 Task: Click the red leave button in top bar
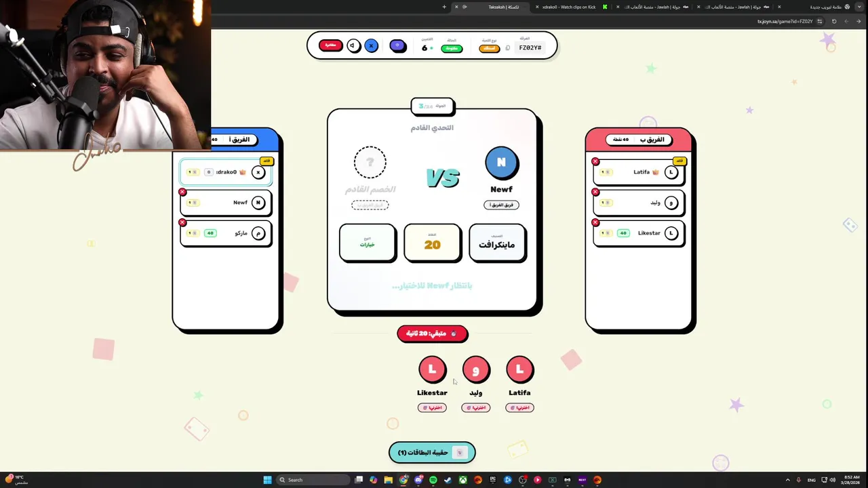(330, 45)
